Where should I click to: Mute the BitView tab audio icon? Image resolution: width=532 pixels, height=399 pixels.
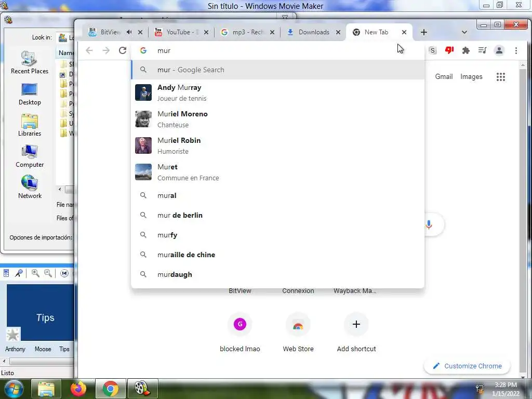coord(129,32)
